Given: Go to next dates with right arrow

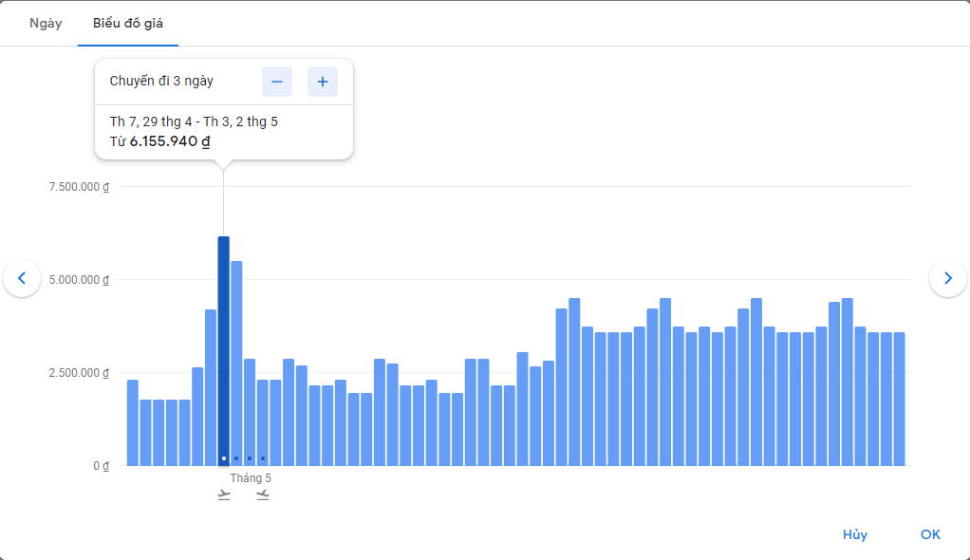Looking at the screenshot, I should click(x=948, y=278).
